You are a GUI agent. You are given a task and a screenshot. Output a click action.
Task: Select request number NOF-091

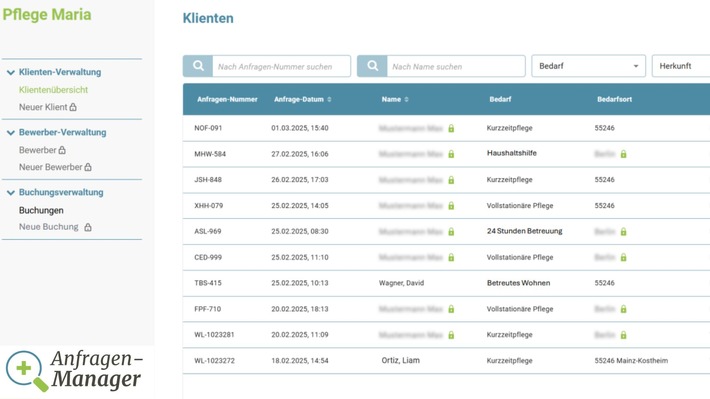click(x=208, y=128)
